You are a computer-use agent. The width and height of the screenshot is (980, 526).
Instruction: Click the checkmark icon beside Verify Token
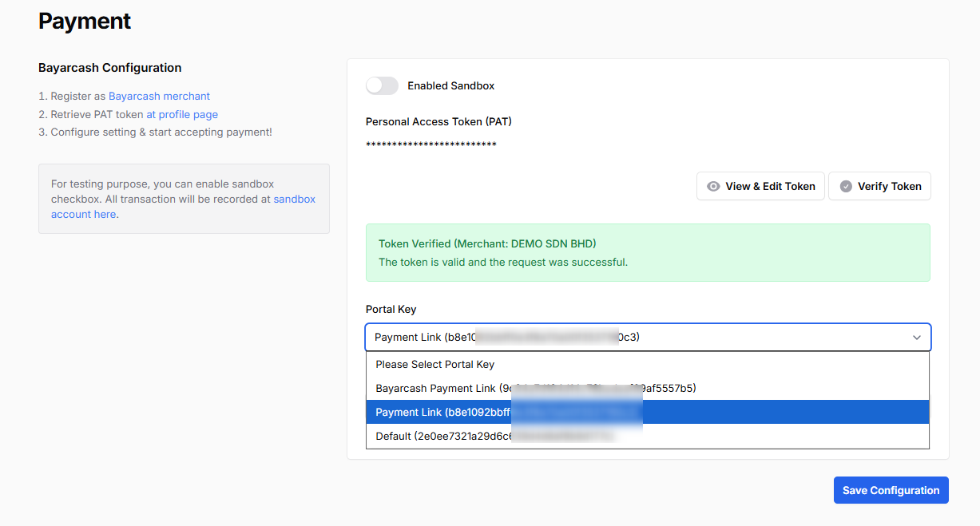(846, 186)
